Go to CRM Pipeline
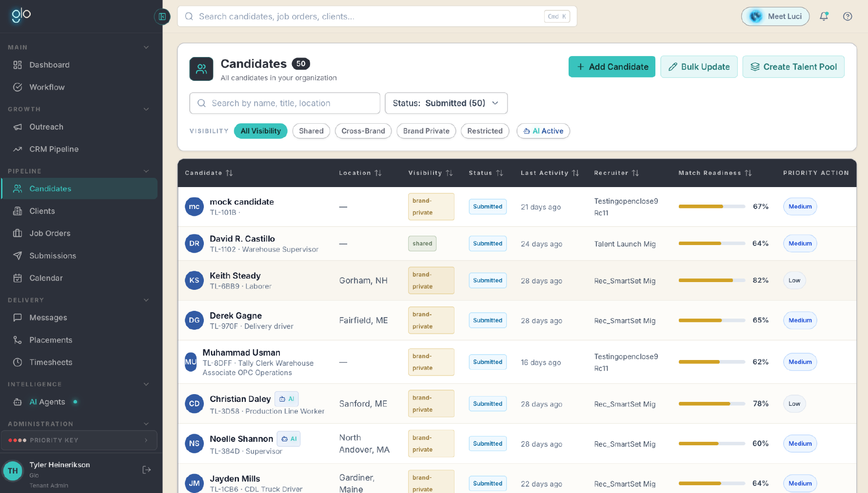 (79, 149)
